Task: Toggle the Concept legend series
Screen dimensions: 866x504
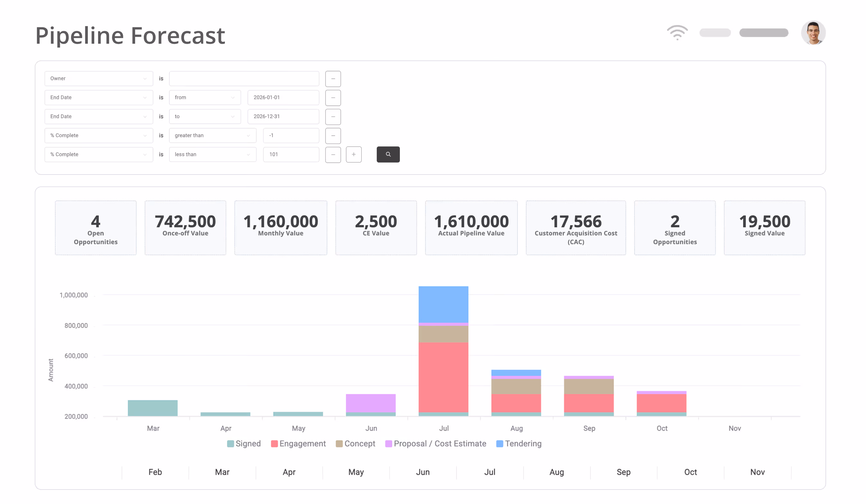Action: pos(355,444)
